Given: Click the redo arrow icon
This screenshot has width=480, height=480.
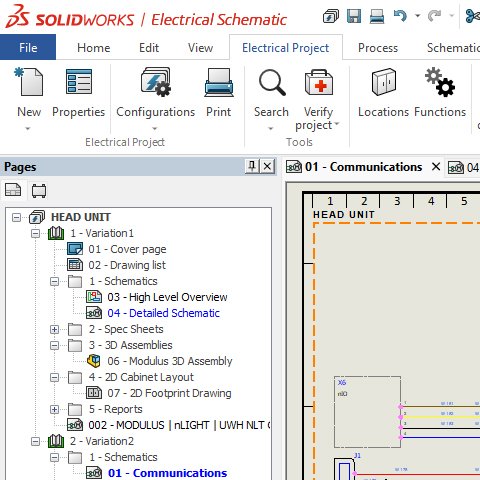Looking at the screenshot, I should click(434, 16).
